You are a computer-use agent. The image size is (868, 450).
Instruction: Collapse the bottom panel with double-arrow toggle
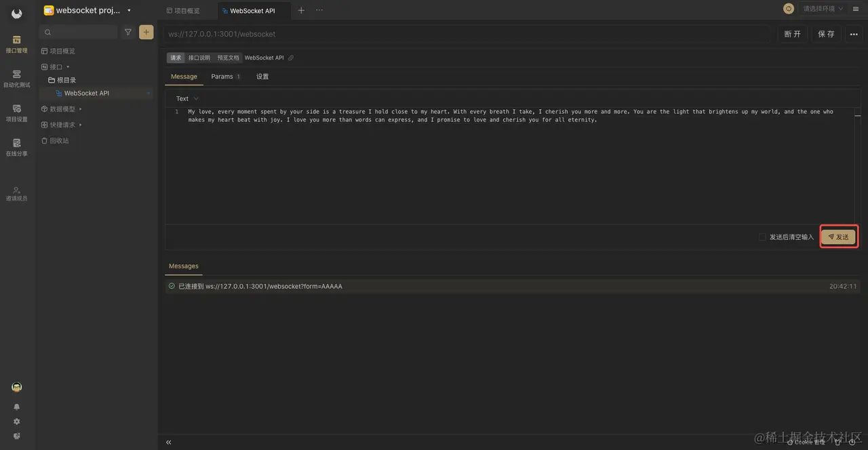coord(168,442)
